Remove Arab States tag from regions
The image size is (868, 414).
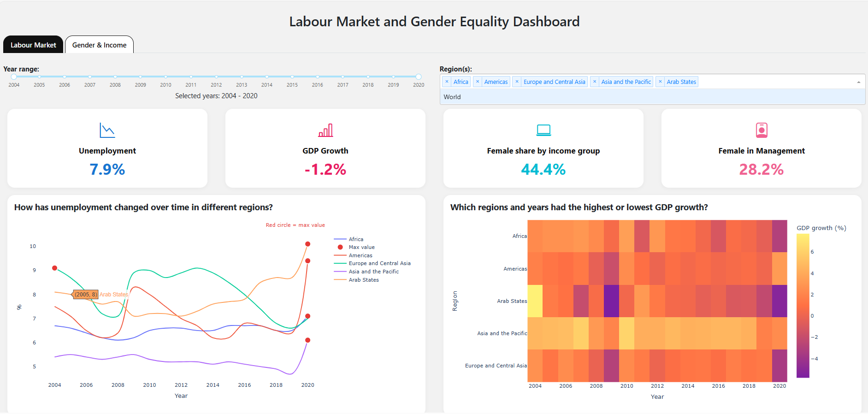coord(660,82)
